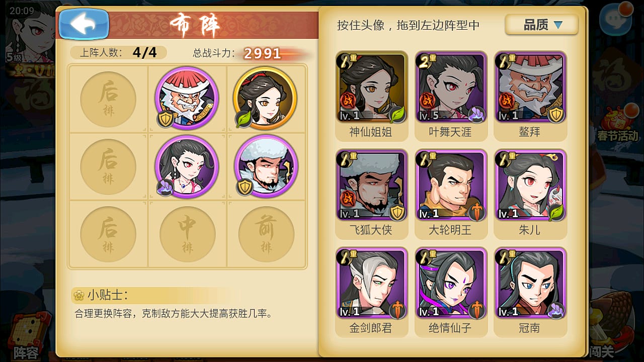Image resolution: width=644 pixels, height=362 pixels.
Task: Click the red-hat warrior in formation grid
Action: click(187, 98)
